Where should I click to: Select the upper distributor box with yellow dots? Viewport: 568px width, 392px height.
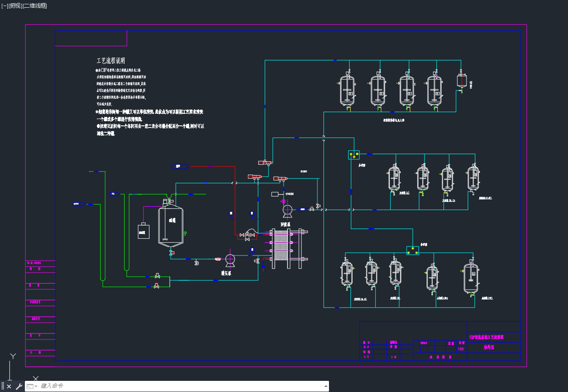coord(354,154)
